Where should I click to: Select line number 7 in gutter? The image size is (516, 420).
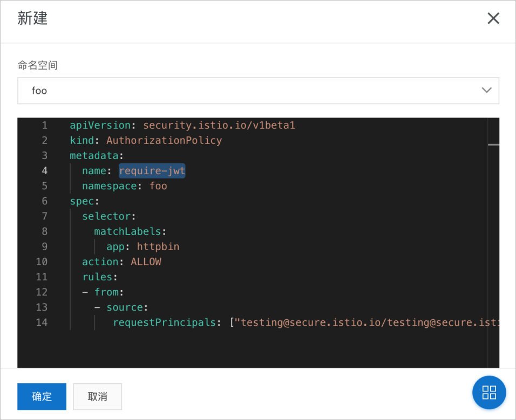tap(44, 216)
